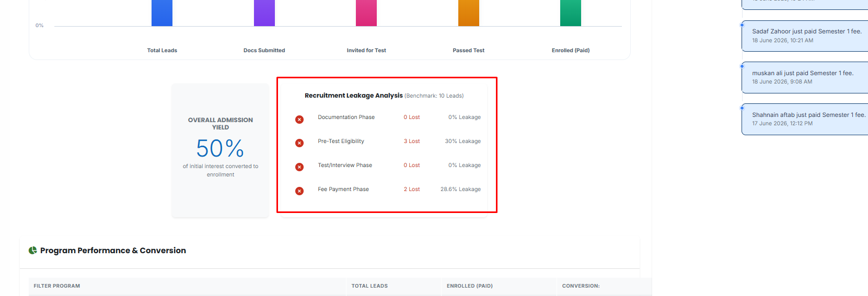Click the '2 Lost' value
The width and height of the screenshot is (868, 296).
tap(412, 189)
